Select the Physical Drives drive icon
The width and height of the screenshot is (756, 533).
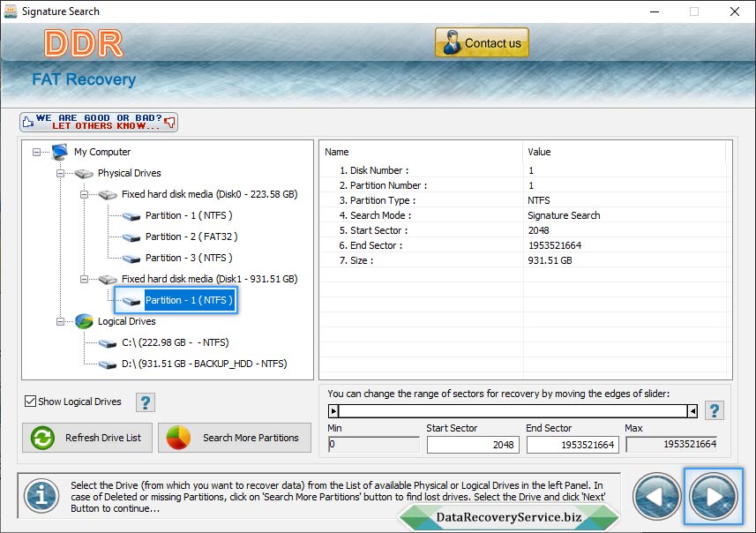click(84, 173)
